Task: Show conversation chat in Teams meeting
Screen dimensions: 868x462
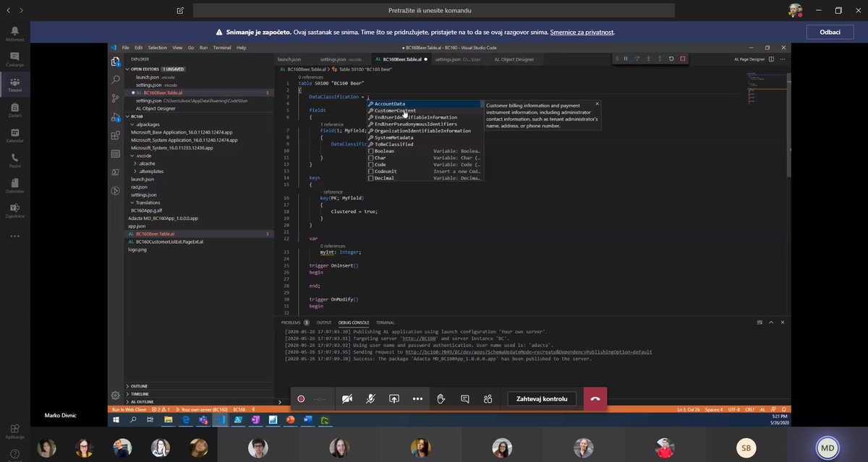Action: (464, 399)
